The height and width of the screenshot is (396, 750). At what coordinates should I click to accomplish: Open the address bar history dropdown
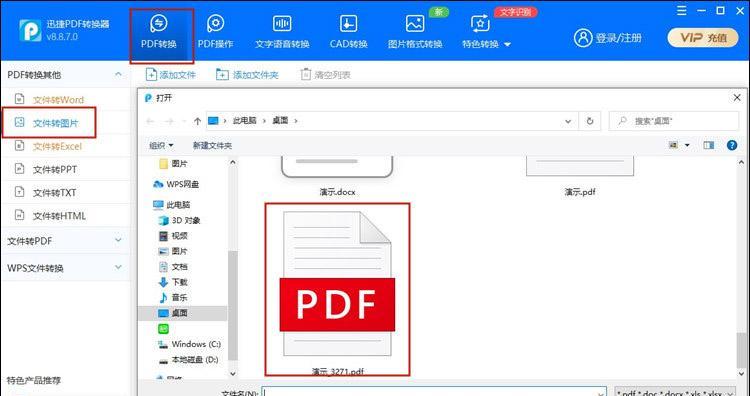tap(568, 121)
